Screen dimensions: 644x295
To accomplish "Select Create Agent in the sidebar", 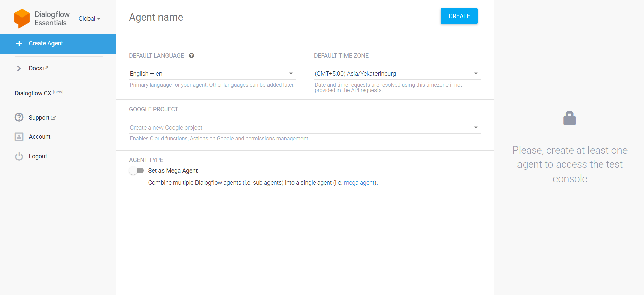I will click(x=46, y=43).
